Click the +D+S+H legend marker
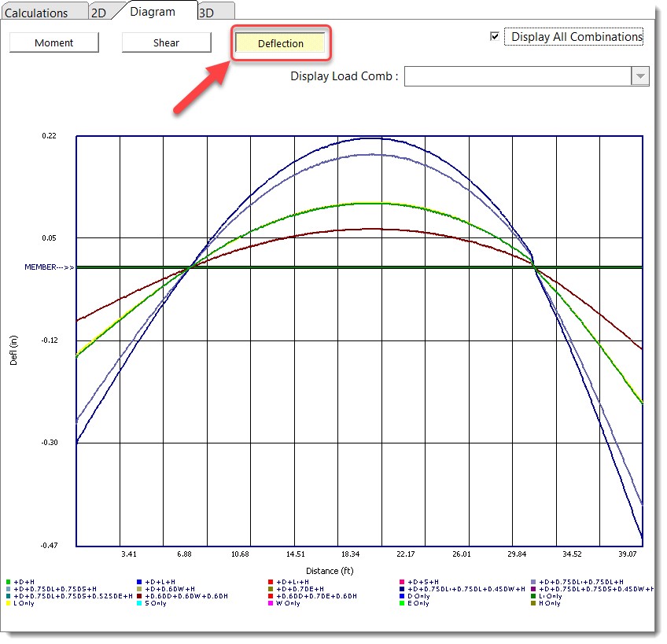 point(402,581)
